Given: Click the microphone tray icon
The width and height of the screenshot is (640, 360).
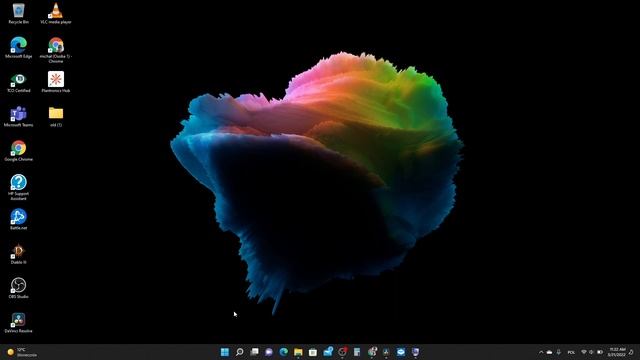Looking at the screenshot, I should click(559, 352).
